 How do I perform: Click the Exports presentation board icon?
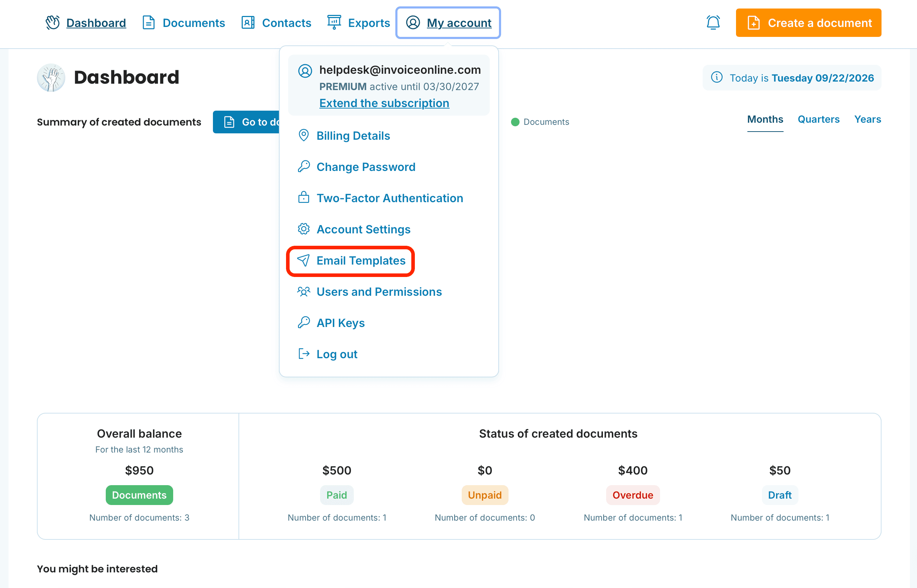point(334,23)
